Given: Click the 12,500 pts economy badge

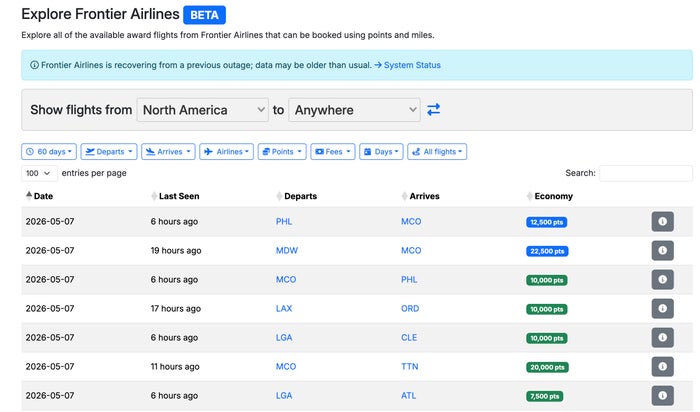Looking at the screenshot, I should tap(546, 222).
